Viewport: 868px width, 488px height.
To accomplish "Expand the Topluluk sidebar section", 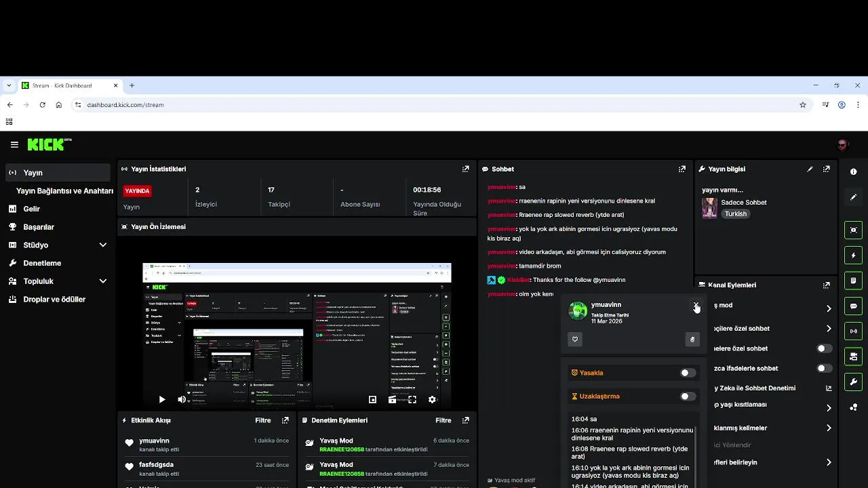I will pos(103,281).
